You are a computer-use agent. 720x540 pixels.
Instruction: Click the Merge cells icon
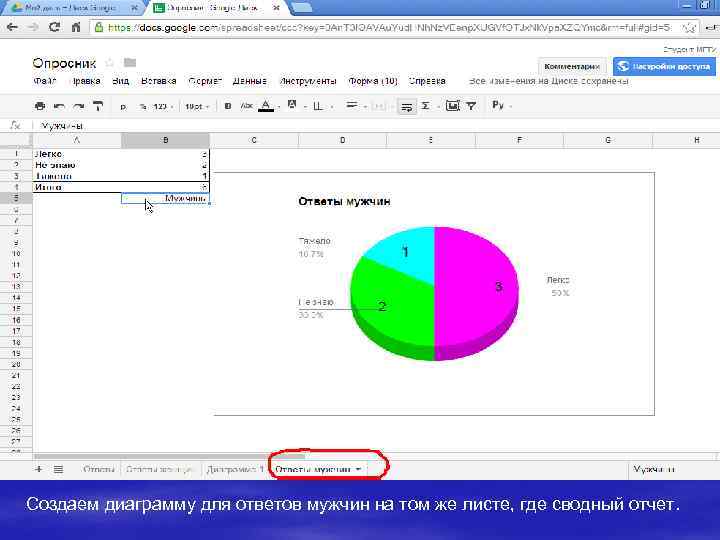[x=378, y=107]
